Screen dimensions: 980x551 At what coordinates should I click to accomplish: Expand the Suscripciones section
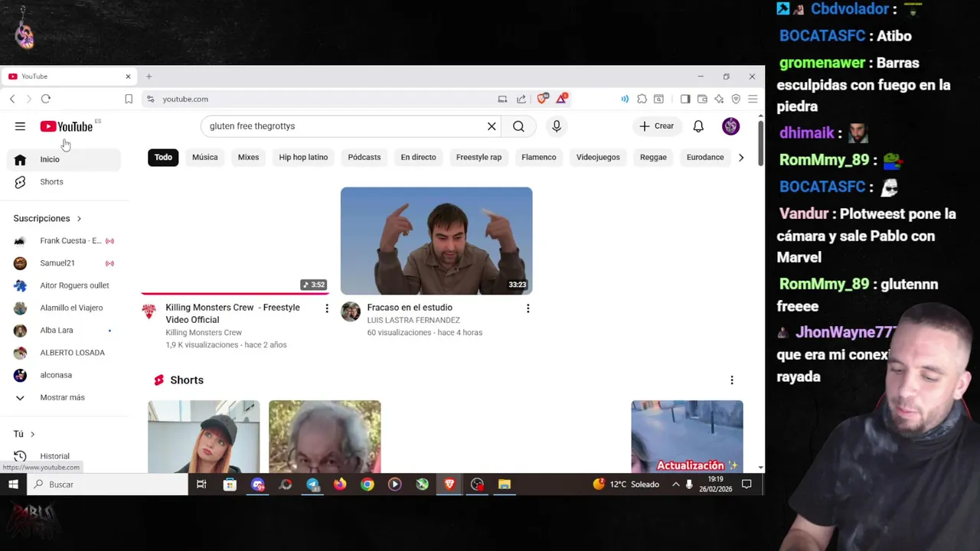[x=47, y=219]
